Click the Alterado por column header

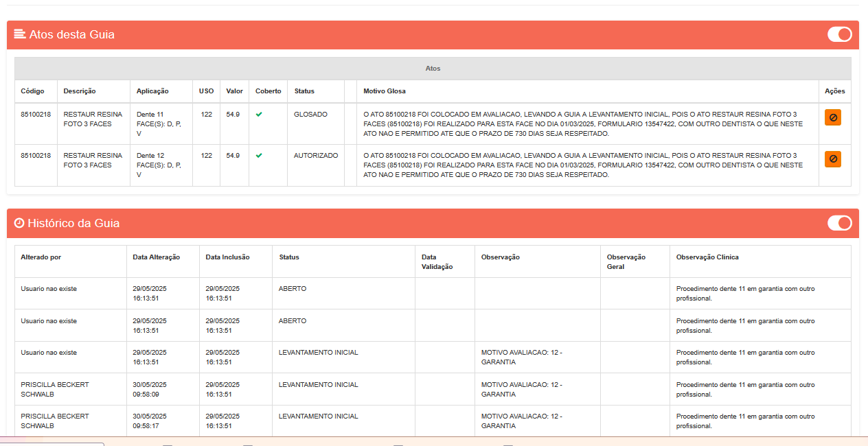[x=41, y=257]
